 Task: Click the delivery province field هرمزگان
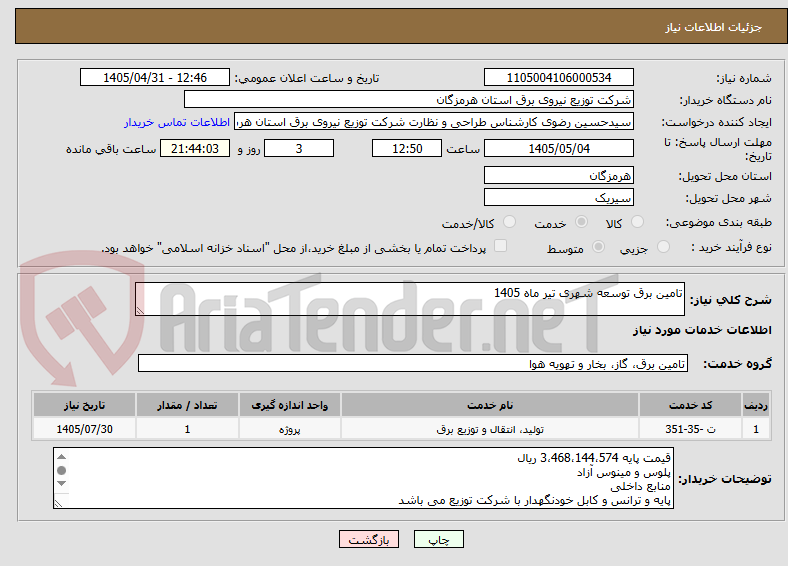(558, 175)
